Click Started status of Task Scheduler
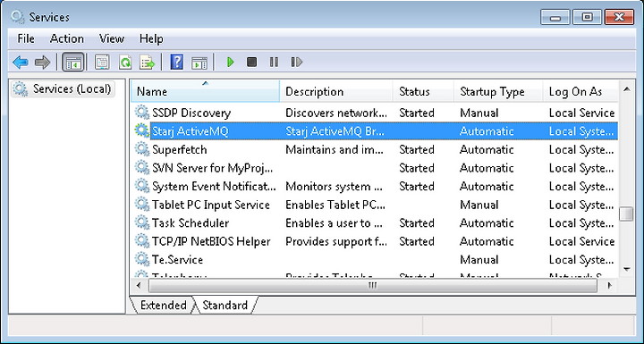 (x=417, y=222)
